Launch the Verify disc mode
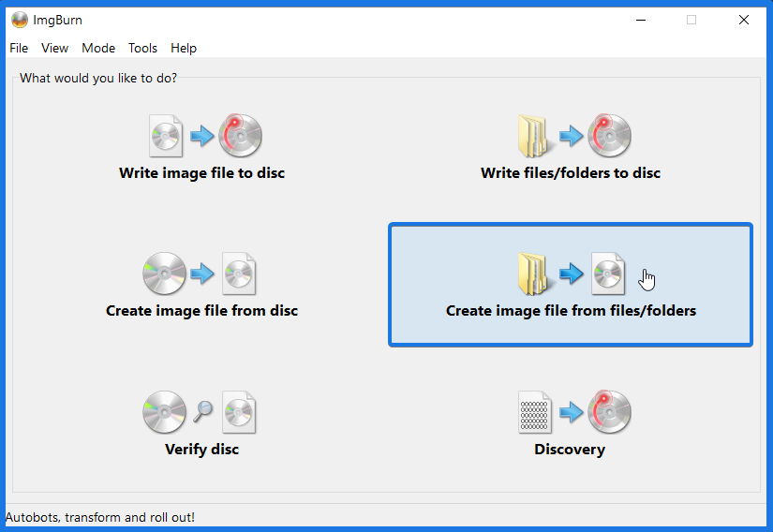 pos(202,423)
